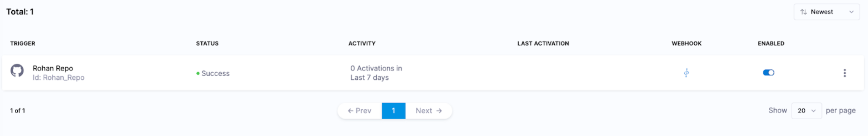Click the GitHub icon for Rohan Repo
This screenshot has width=868, height=136.
[17, 71]
